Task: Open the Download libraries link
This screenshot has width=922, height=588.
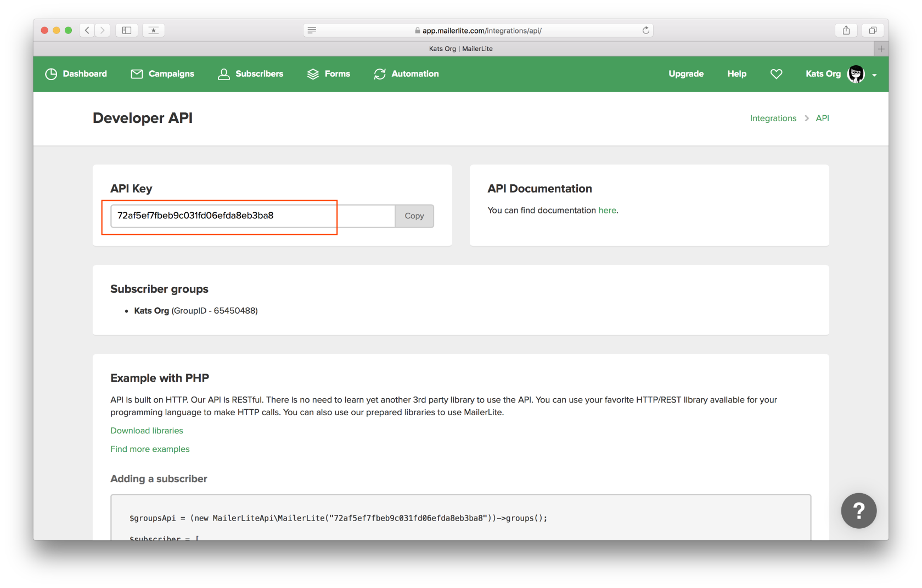Action: pos(147,431)
